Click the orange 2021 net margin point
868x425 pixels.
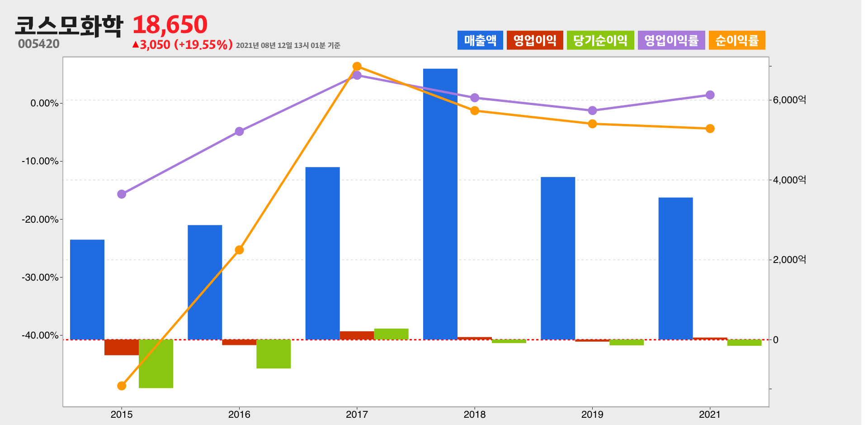(x=710, y=129)
